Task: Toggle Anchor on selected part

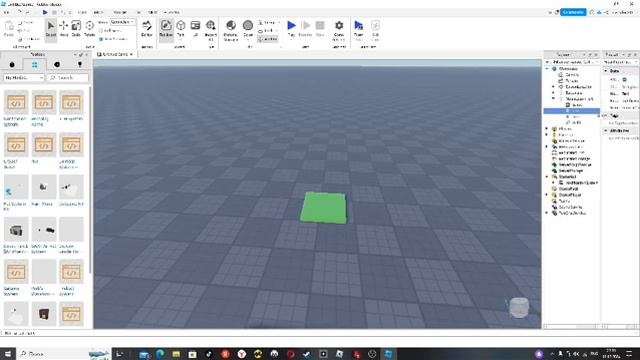Action: pos(268,39)
